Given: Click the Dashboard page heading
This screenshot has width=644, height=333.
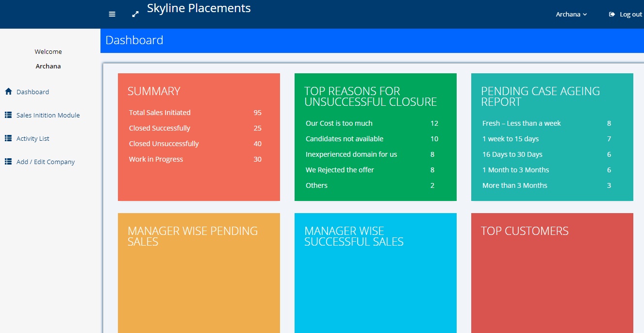Looking at the screenshot, I should click(134, 40).
